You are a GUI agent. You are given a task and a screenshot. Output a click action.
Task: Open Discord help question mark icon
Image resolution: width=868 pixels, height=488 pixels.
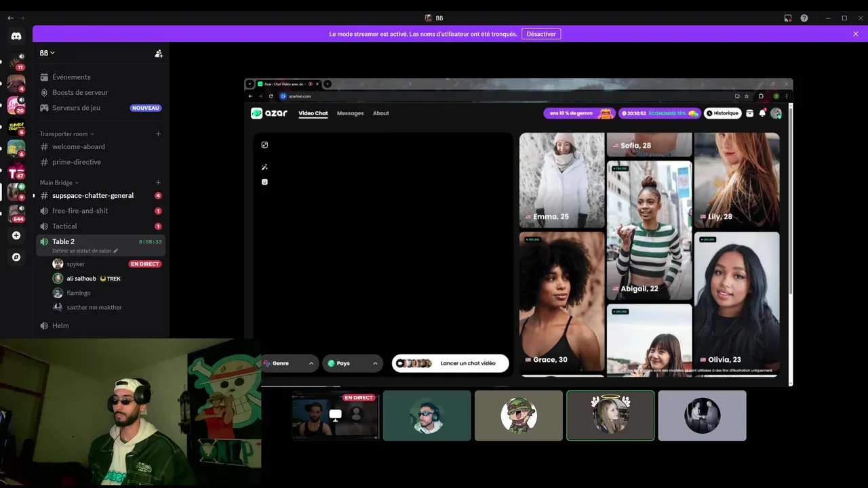click(x=804, y=18)
